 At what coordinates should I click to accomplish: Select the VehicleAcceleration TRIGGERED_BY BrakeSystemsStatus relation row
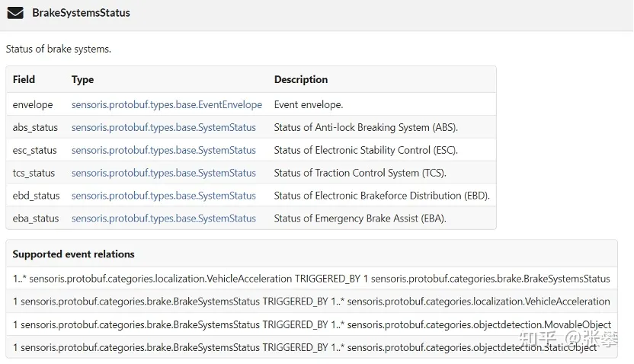click(x=312, y=279)
